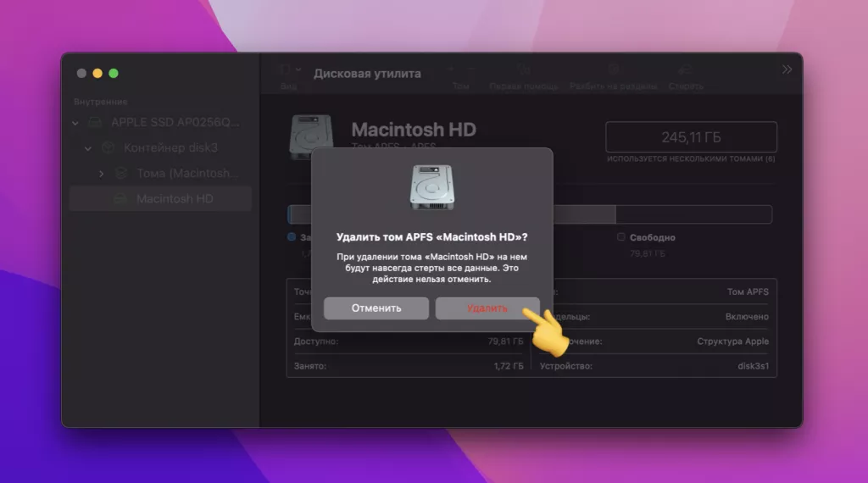Click the 'Занято:' label in table
Screen dimensions: 868x483
310,366
